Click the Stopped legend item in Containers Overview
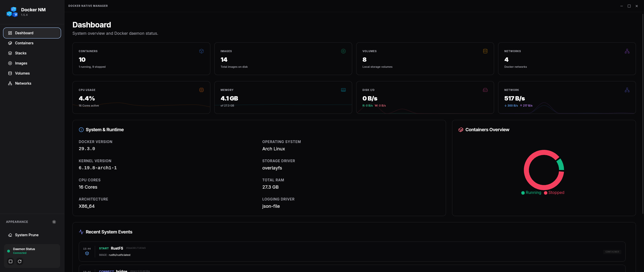Screen dimensions: 644x272 pyautogui.click(x=554, y=193)
